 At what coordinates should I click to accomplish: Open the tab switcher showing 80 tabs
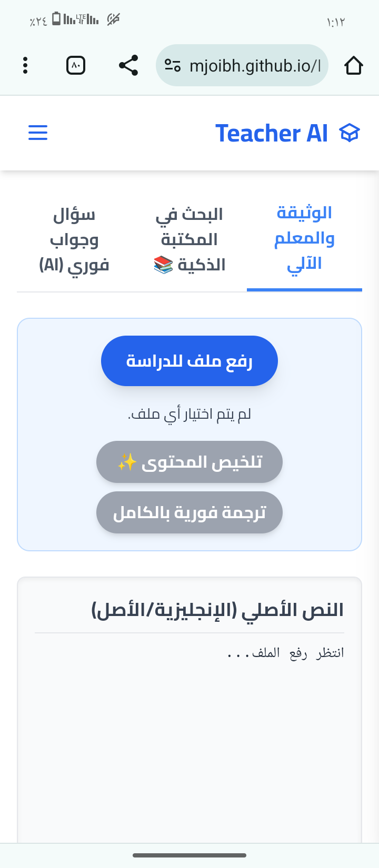click(x=76, y=66)
